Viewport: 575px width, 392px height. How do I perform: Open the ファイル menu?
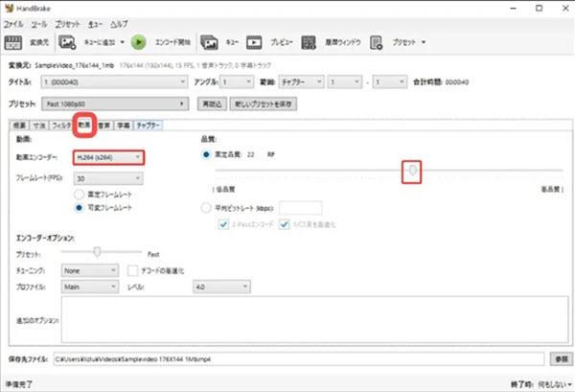point(14,21)
